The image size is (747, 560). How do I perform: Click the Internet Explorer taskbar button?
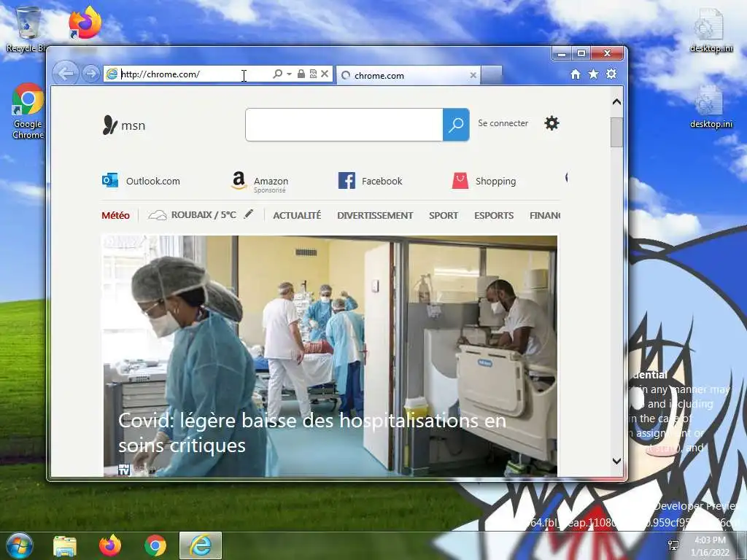point(201,545)
